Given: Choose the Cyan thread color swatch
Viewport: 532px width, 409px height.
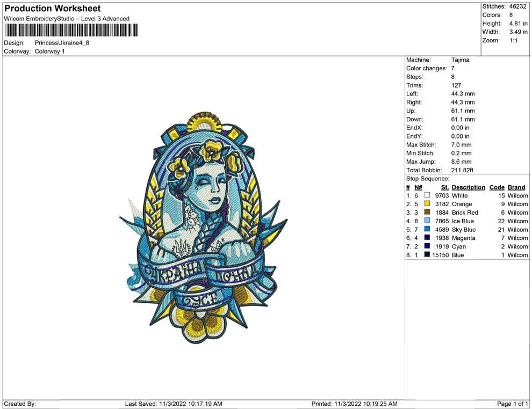Looking at the screenshot, I should point(427,246).
